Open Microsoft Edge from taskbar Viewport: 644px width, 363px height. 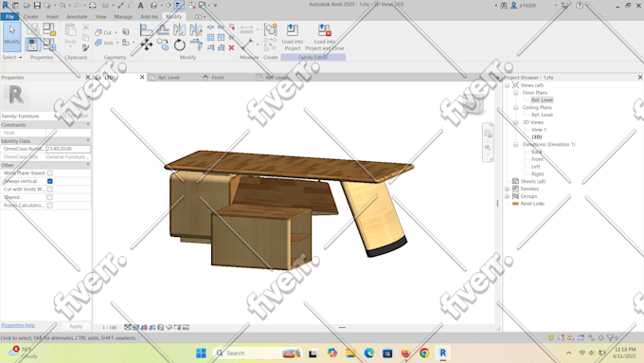pyautogui.click(x=368, y=353)
